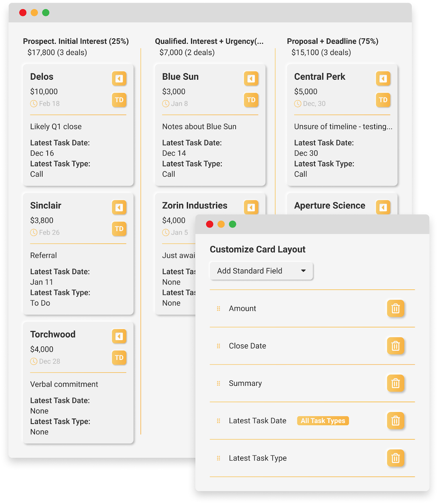This screenshot has width=438, height=504.
Task: Click the back arrow icon on Sinclair card
Action: click(119, 207)
